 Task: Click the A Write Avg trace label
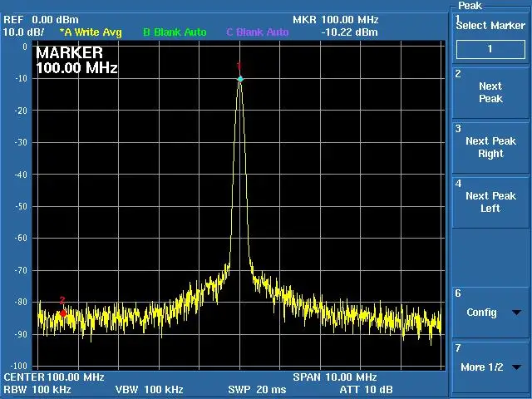[91, 32]
